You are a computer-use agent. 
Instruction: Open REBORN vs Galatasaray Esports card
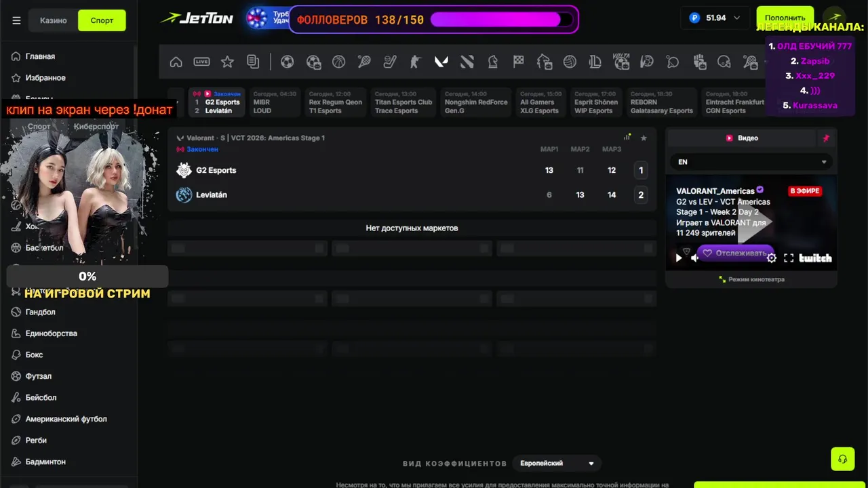coord(662,102)
